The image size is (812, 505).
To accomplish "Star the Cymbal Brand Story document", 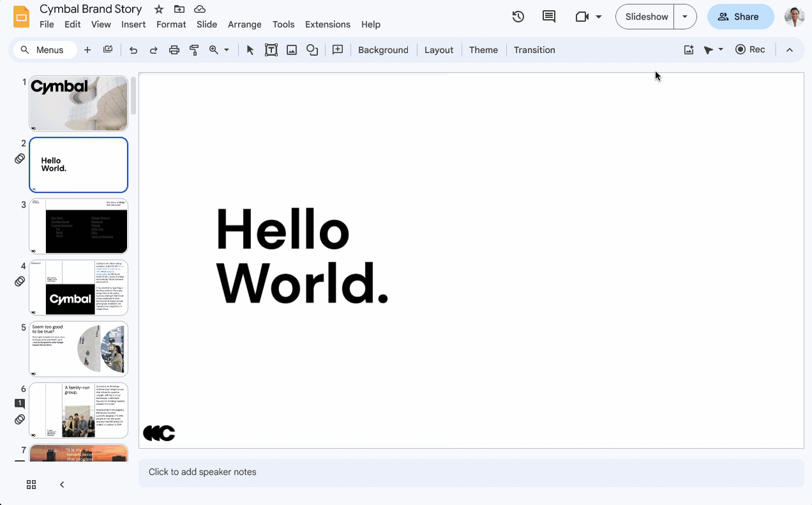I will point(159,10).
